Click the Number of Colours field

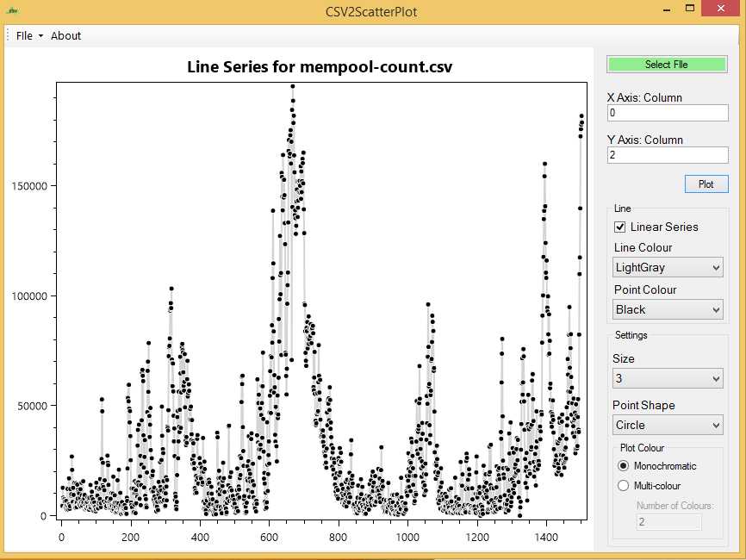[668, 522]
